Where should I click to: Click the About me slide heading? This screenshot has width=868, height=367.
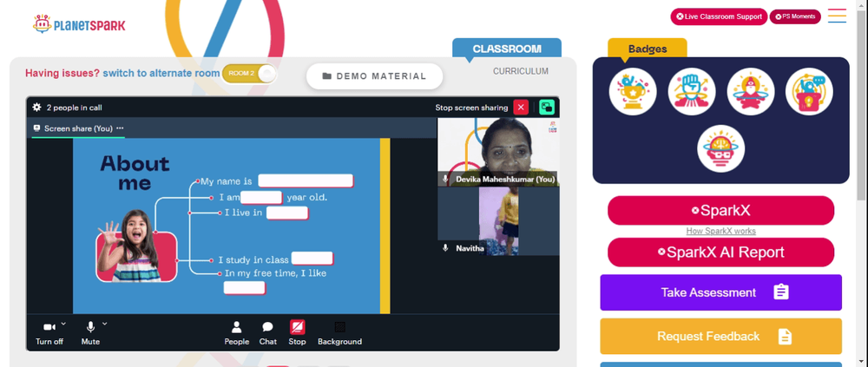coord(135,173)
